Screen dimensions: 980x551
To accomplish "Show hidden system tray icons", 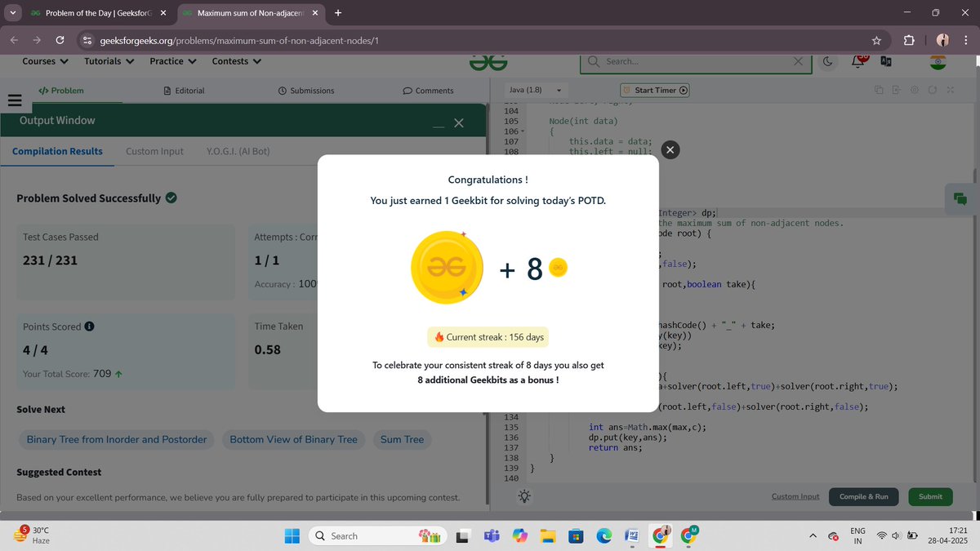I will [x=812, y=535].
